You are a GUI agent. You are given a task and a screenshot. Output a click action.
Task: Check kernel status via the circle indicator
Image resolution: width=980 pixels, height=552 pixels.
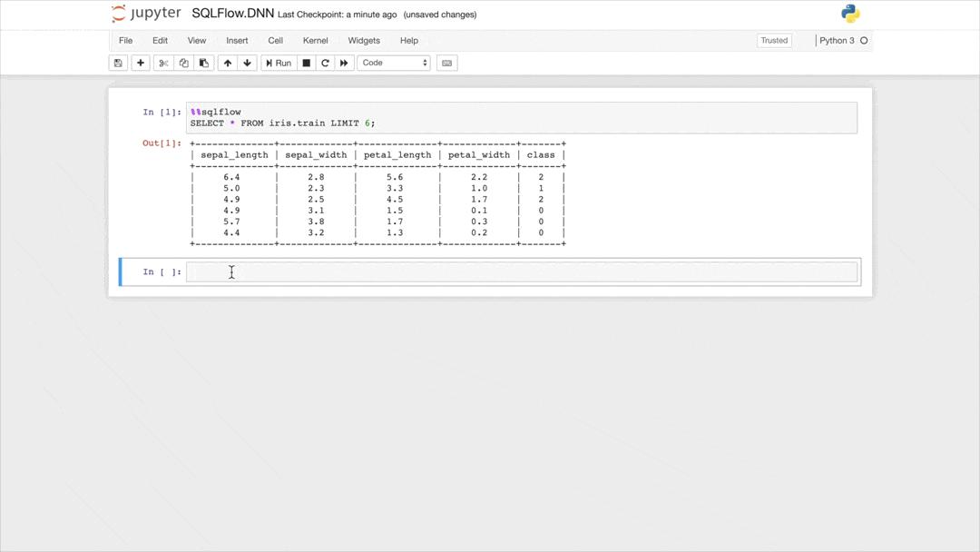point(864,41)
